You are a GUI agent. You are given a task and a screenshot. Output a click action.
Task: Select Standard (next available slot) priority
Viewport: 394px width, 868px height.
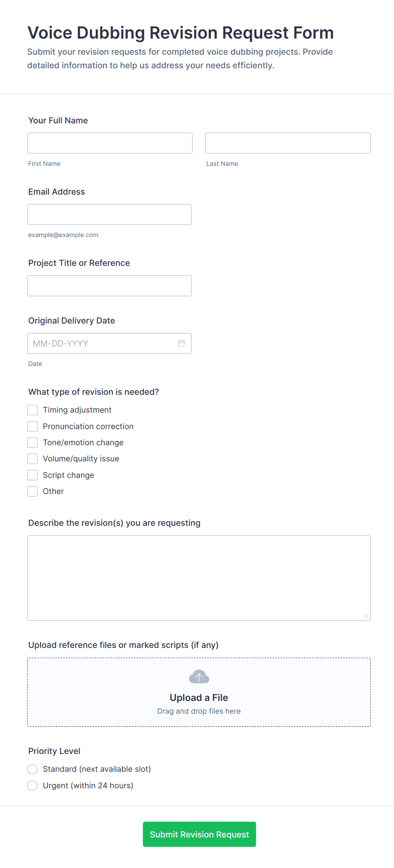point(33,769)
